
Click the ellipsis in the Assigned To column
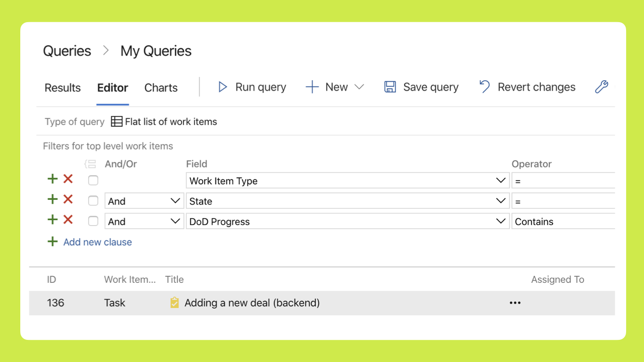(515, 303)
